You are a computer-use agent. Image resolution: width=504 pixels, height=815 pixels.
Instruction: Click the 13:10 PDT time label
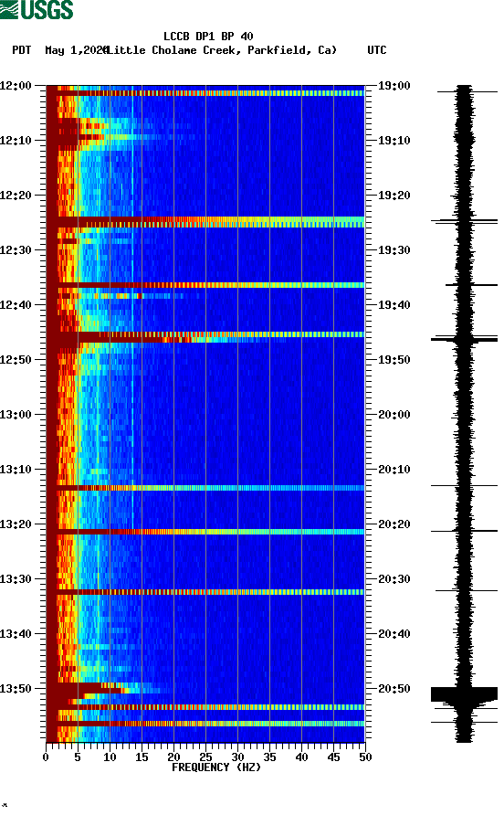(16, 470)
